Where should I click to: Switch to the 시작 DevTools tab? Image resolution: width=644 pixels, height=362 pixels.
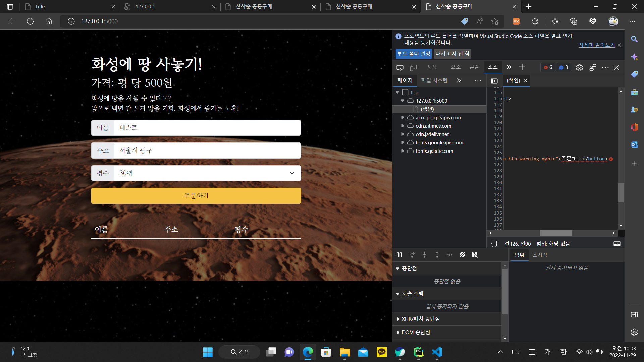pos(432,67)
